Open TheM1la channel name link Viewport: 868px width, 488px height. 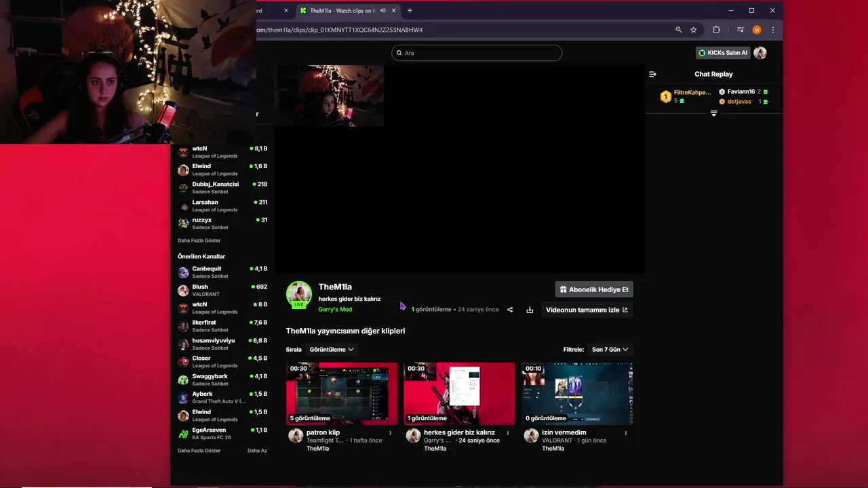tap(335, 287)
